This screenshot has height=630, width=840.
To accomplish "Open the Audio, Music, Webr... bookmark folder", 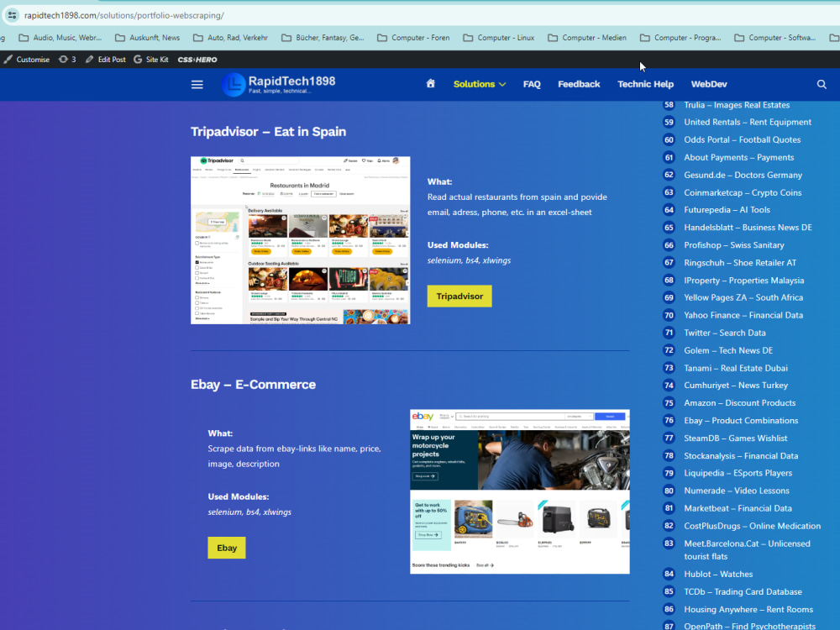I will pos(60,38).
